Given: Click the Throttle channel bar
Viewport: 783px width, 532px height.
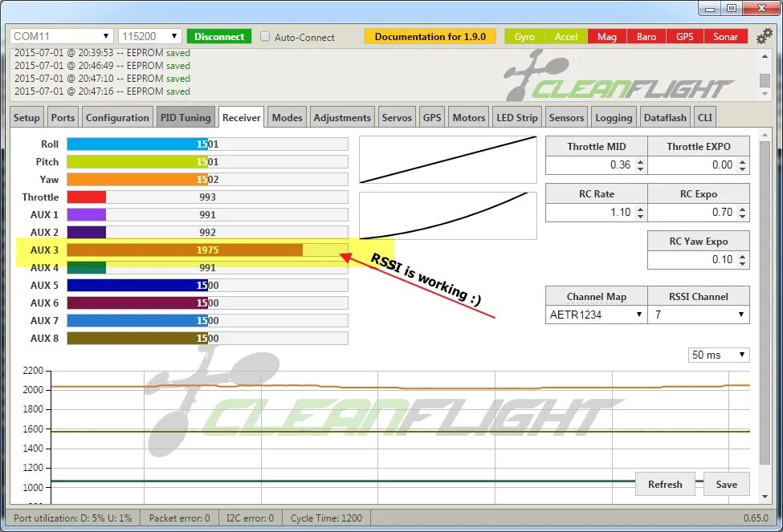Looking at the screenshot, I should click(207, 197).
